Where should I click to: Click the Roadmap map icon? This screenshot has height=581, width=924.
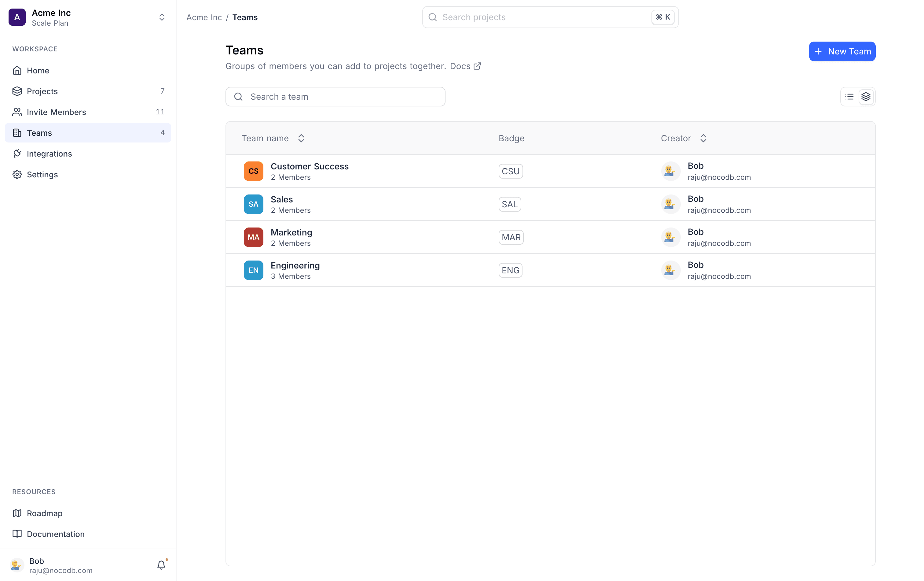pyautogui.click(x=17, y=513)
